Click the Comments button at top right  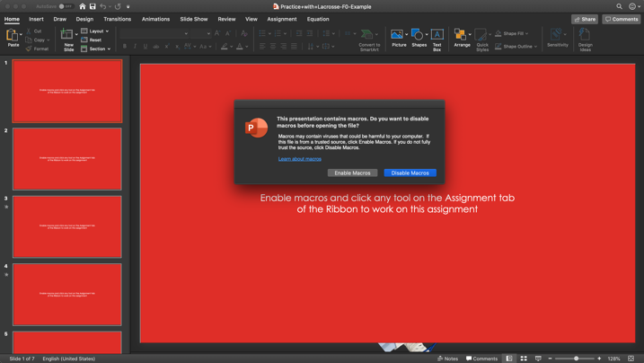coord(622,19)
